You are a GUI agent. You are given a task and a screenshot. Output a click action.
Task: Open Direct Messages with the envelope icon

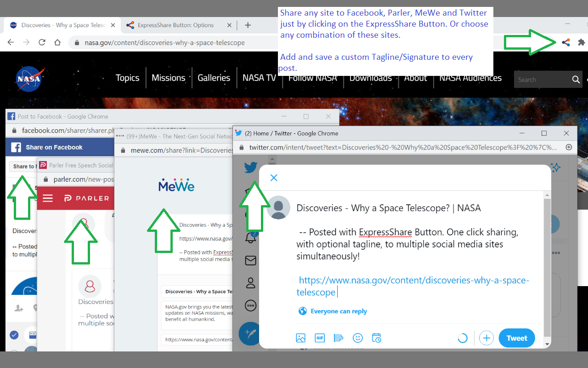pos(250,260)
